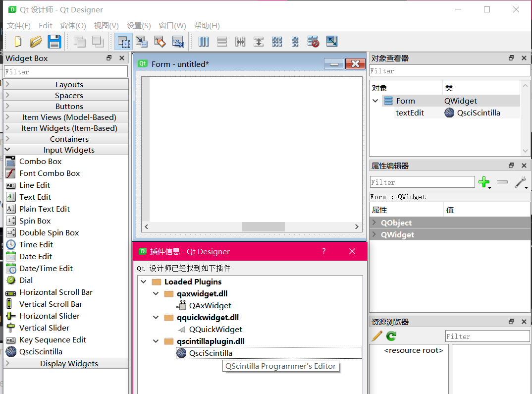The height and width of the screenshot is (394, 532).
Task: Collapse the qscintillaplugin.dll tree node
Action: tap(156, 341)
